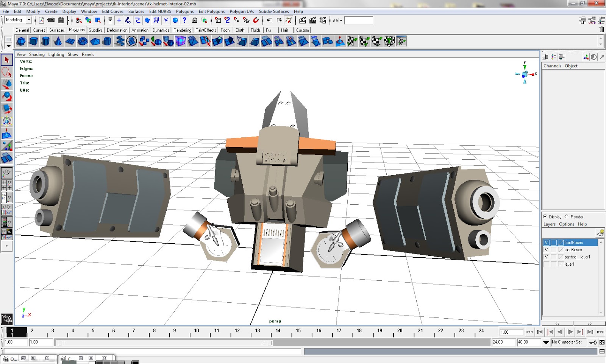Viewport: 606px width, 364px height.
Task: Open the Modeling menu set dropdown
Action: 29,20
